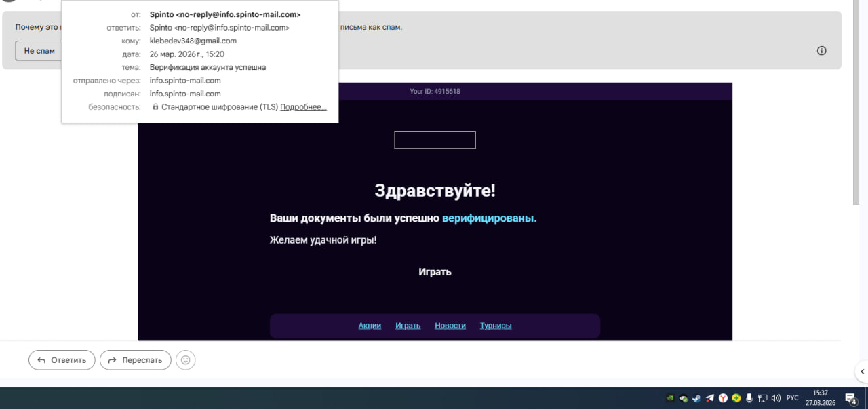Click the "Не спам" button

39,51
